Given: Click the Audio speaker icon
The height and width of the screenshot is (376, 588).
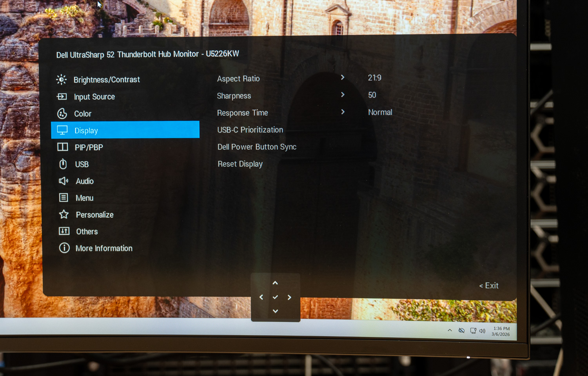Looking at the screenshot, I should pyautogui.click(x=63, y=181).
